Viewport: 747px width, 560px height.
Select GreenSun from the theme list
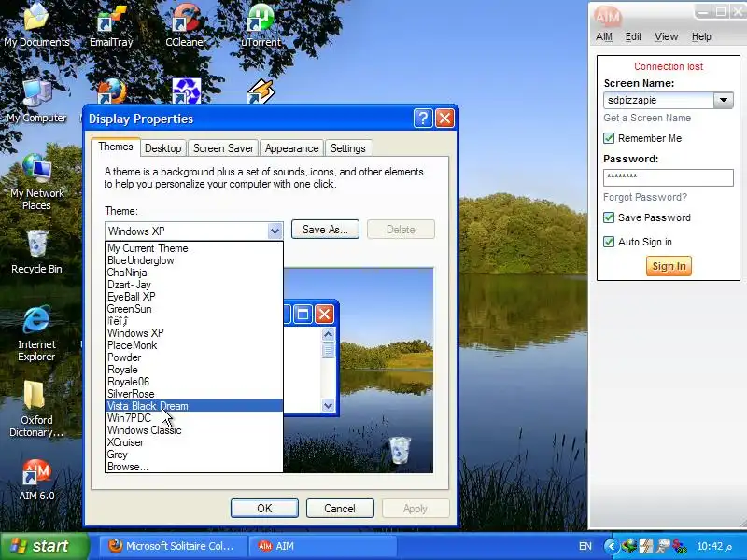coord(194,309)
